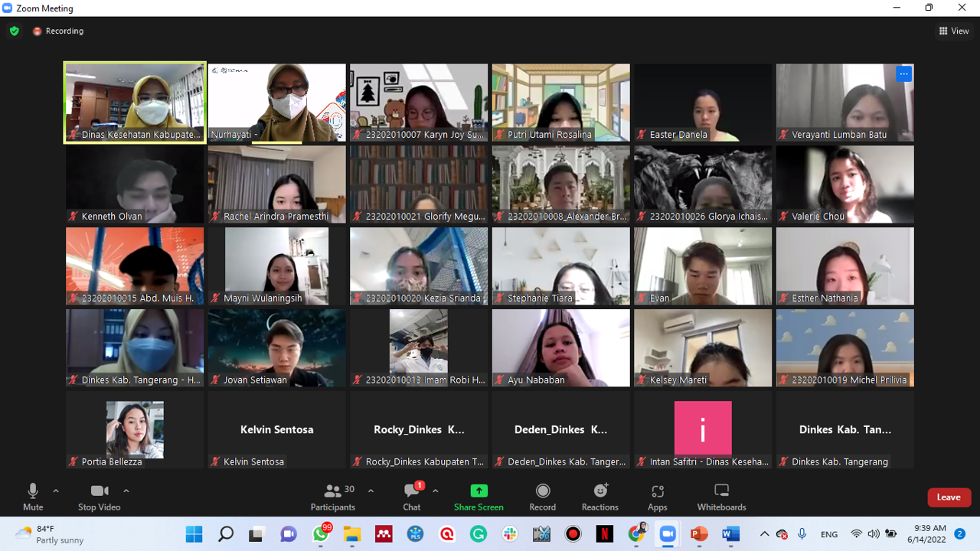Expand the arrow next to Participants
Screen dimensions: 980x551
(371, 491)
